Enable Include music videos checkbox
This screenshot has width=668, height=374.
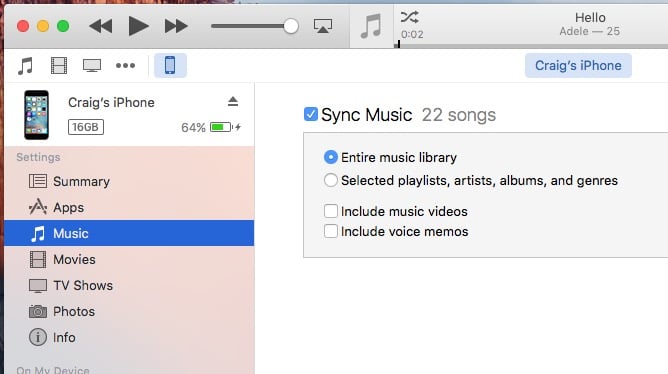pyautogui.click(x=331, y=211)
